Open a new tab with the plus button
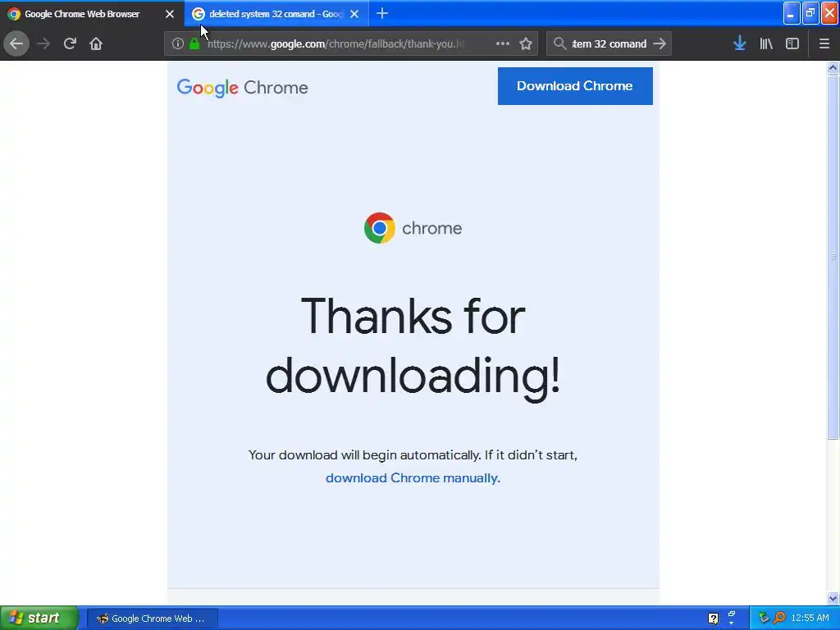840x630 pixels. coord(382,13)
